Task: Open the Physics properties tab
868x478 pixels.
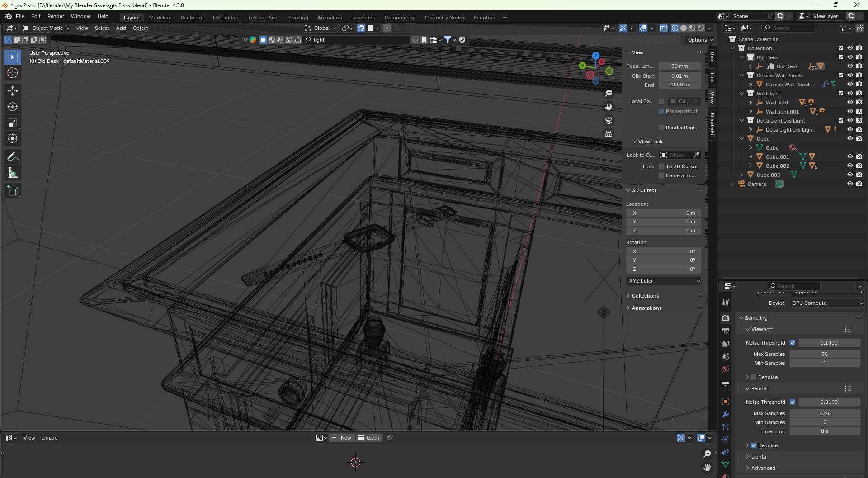Action: click(726, 440)
